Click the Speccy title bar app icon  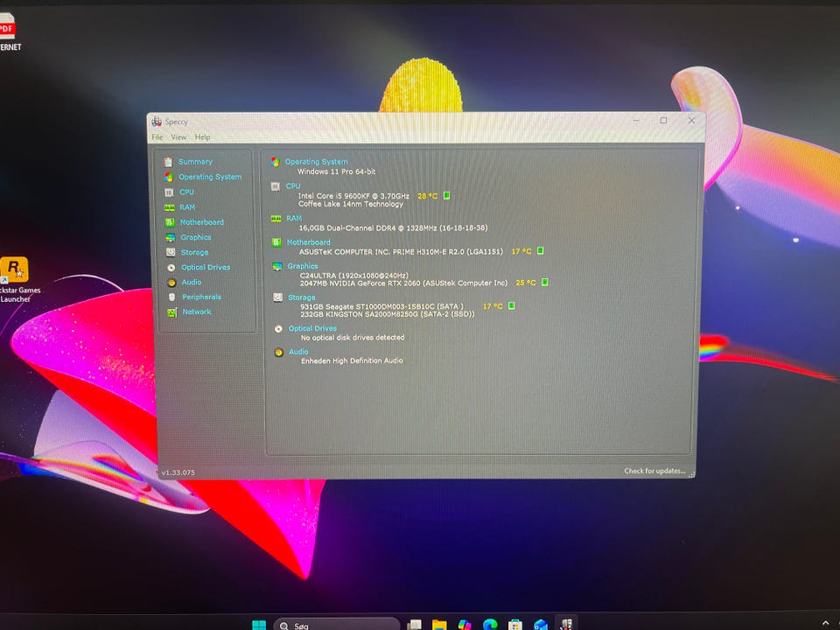(x=157, y=122)
